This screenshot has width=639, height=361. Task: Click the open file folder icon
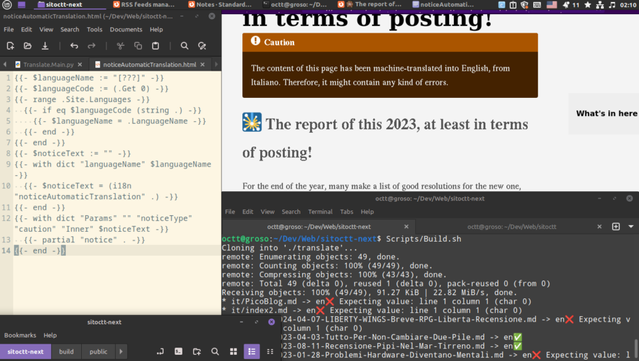point(27,46)
